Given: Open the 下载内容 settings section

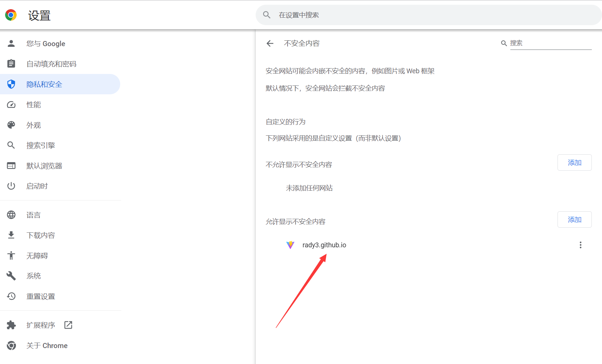Looking at the screenshot, I should [x=60, y=235].
